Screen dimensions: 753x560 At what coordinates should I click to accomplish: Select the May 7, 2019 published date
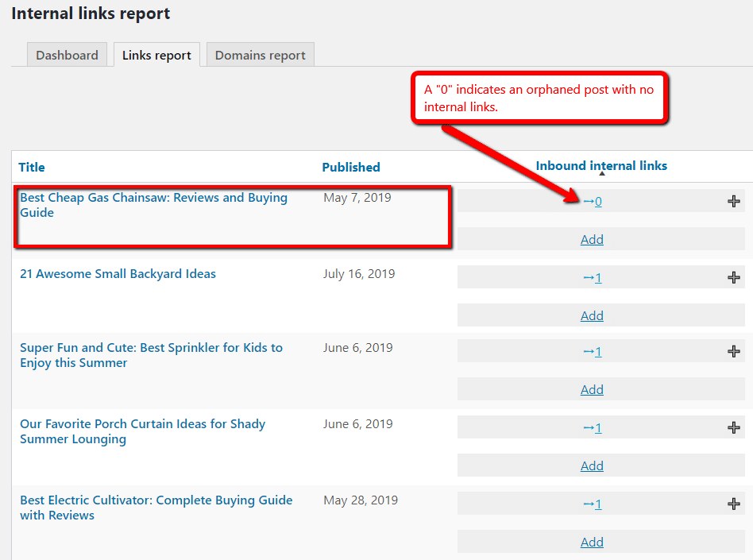pos(357,198)
